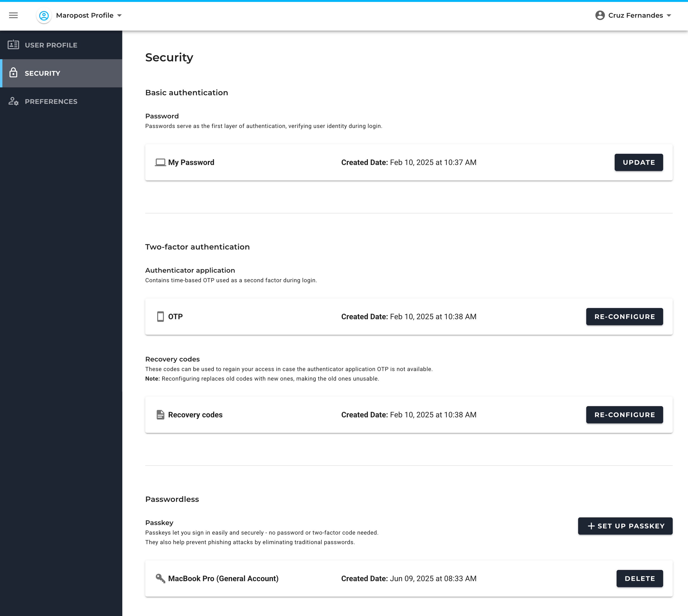
Task: Select the Security sidebar item
Action: (61, 73)
